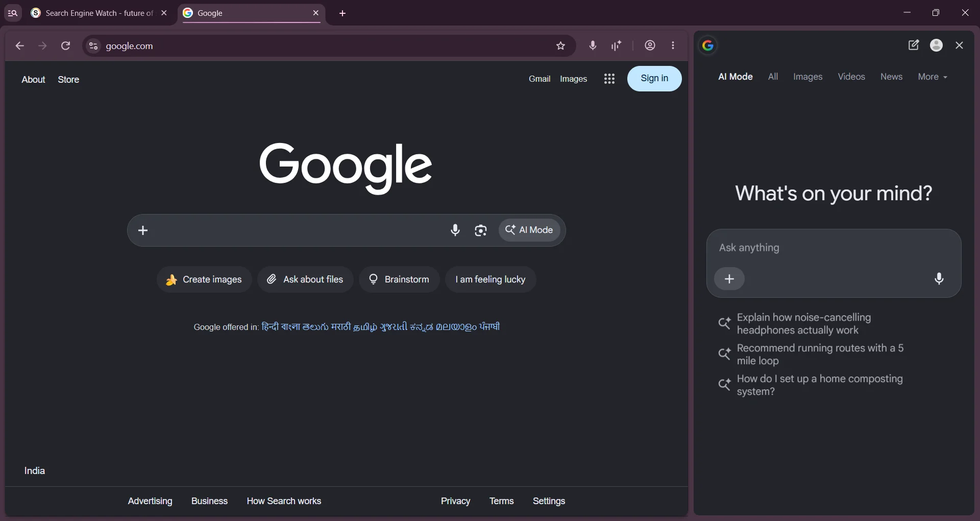Open a new browser tab

pyautogui.click(x=342, y=13)
